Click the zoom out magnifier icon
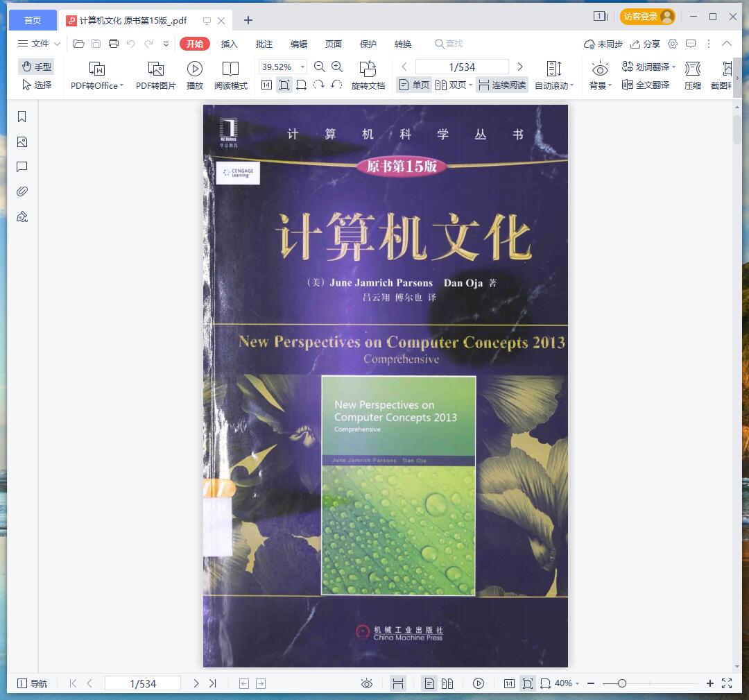The height and width of the screenshot is (700, 749). click(x=319, y=67)
